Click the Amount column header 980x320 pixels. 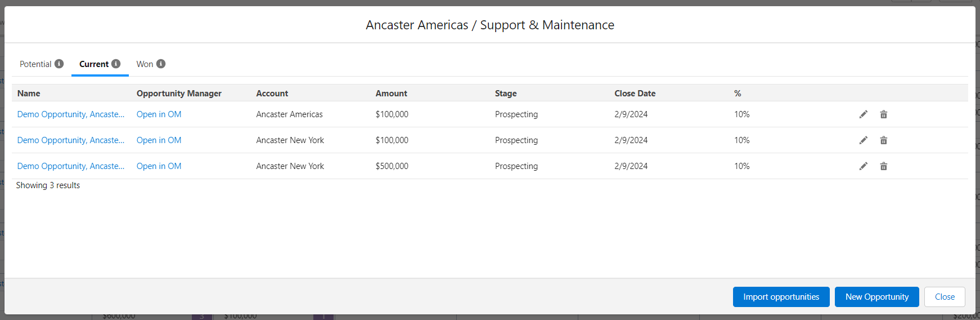[391, 94]
